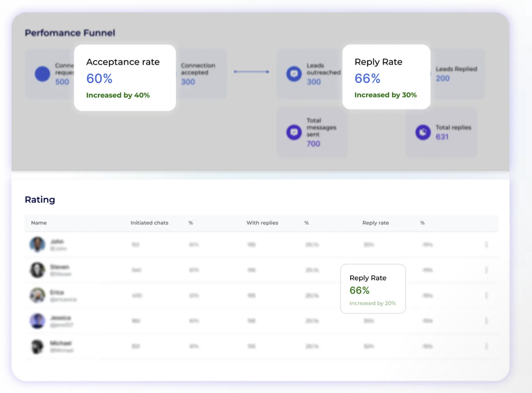Click the Acceptance rate 60% card
The height and width of the screenshot is (393, 532).
(125, 78)
